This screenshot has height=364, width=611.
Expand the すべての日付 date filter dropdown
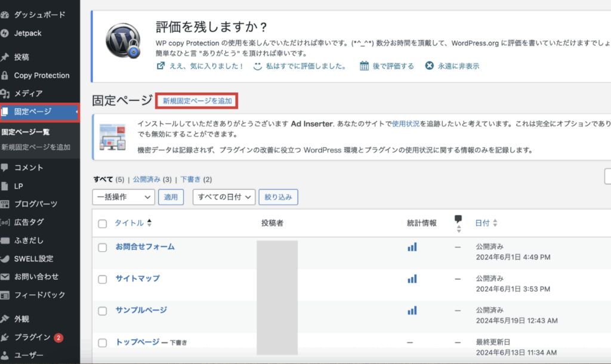(224, 197)
